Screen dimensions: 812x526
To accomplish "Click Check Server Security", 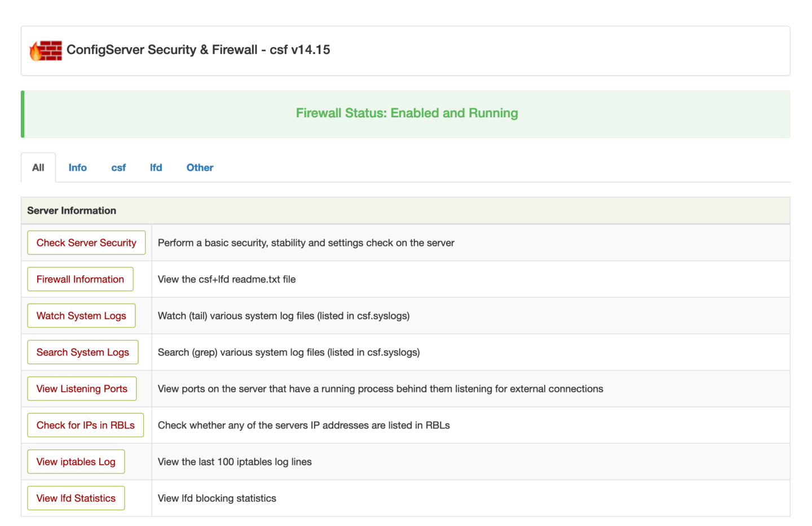I will click(86, 242).
